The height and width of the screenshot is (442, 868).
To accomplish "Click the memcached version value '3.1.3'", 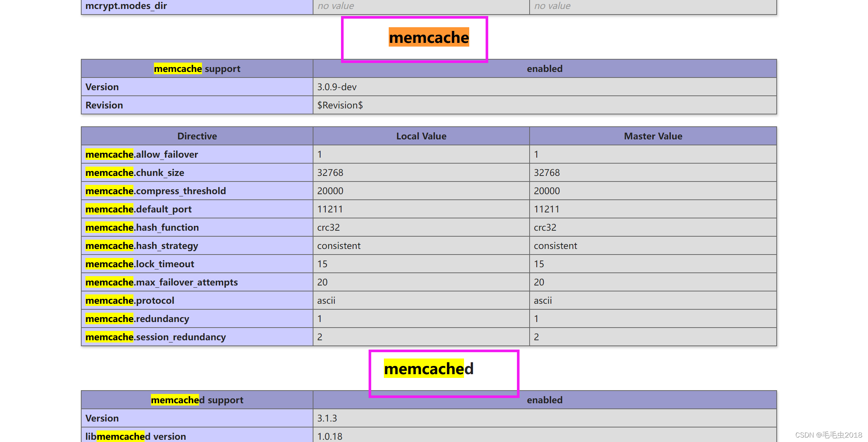I will [327, 418].
